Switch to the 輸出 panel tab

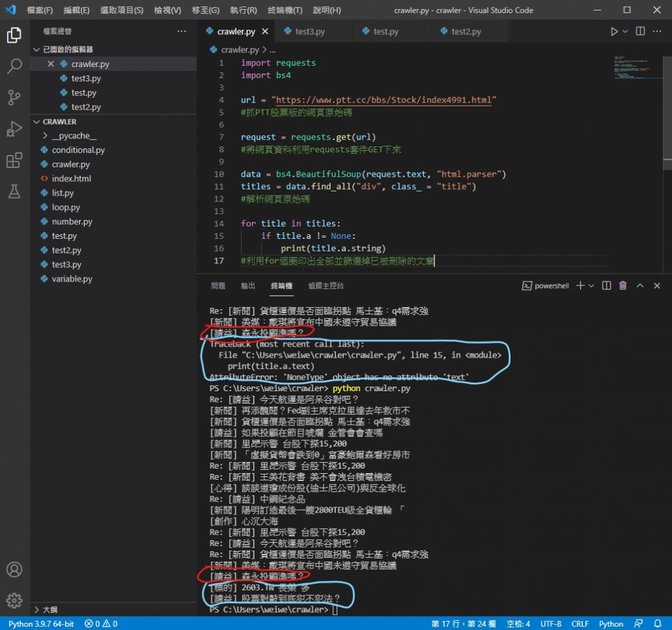[x=248, y=285]
